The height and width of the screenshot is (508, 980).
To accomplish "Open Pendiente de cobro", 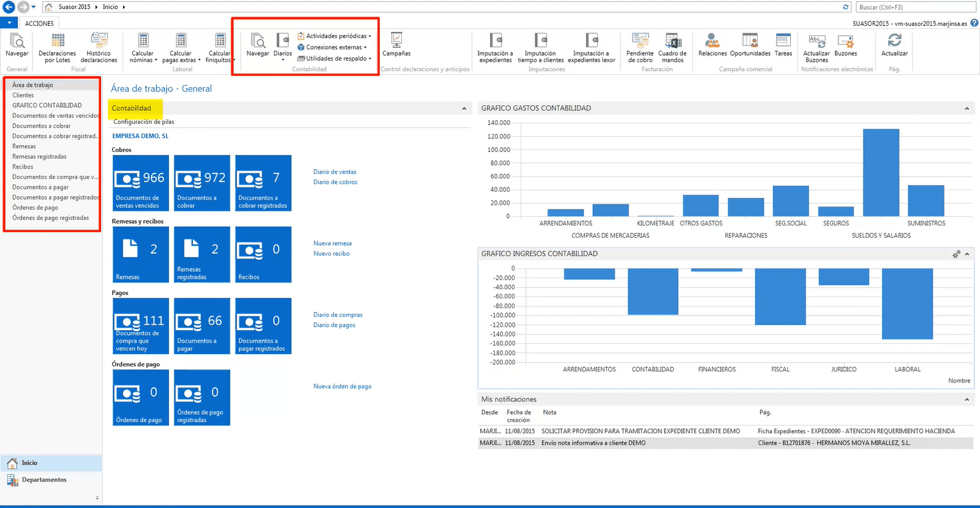I will 640,48.
